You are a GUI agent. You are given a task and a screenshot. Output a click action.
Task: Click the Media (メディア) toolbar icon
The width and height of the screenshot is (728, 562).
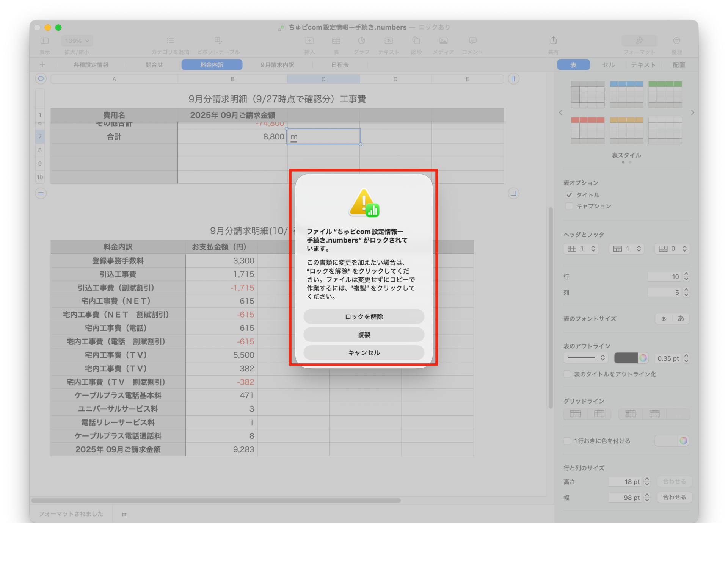coord(443,41)
